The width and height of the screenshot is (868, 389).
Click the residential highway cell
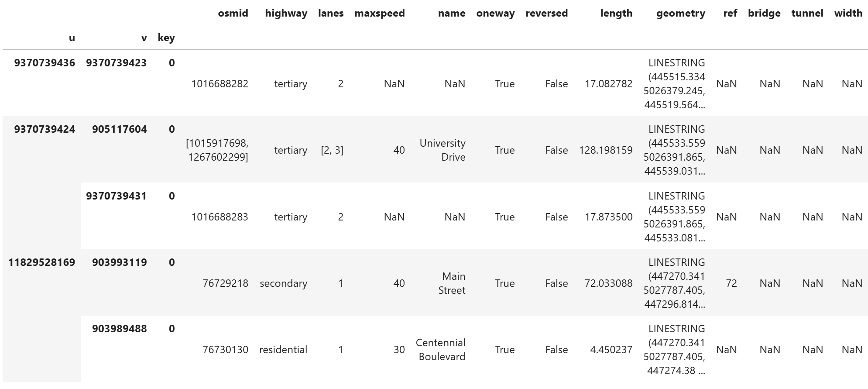283,350
